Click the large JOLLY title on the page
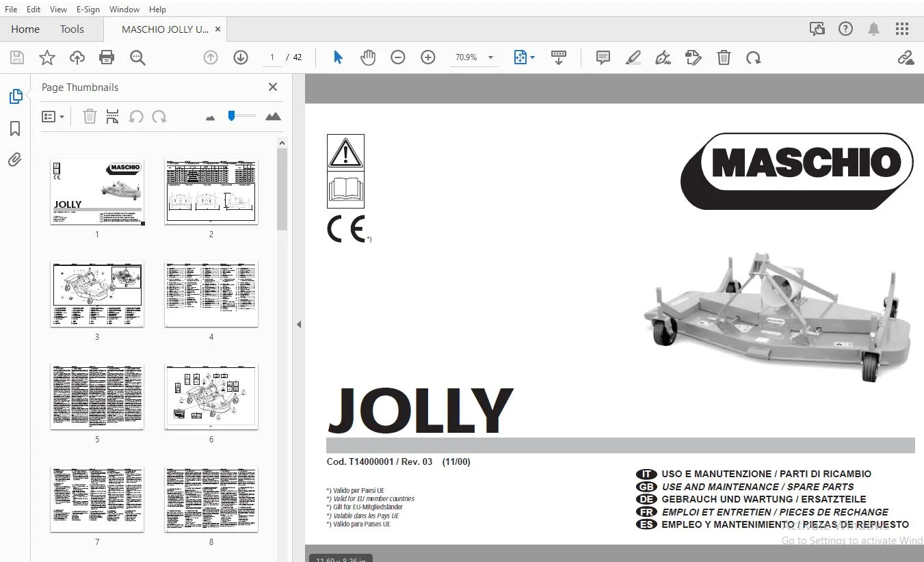 pos(420,410)
